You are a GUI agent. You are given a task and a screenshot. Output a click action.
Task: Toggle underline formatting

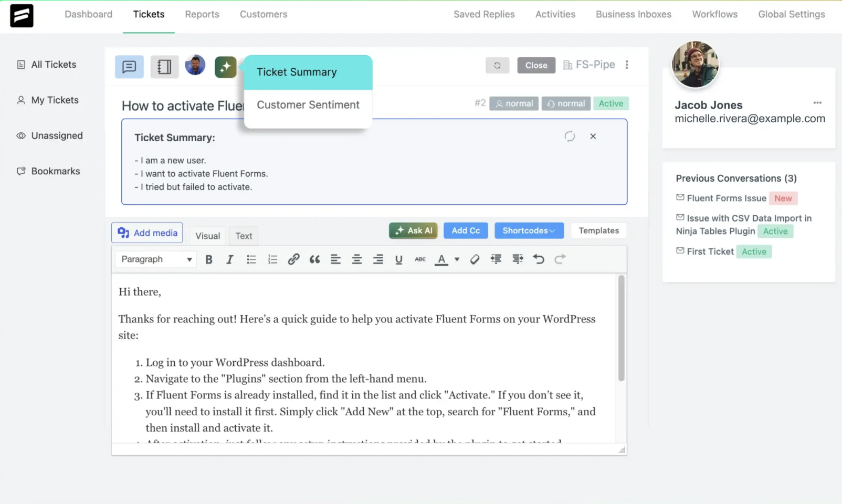(398, 259)
